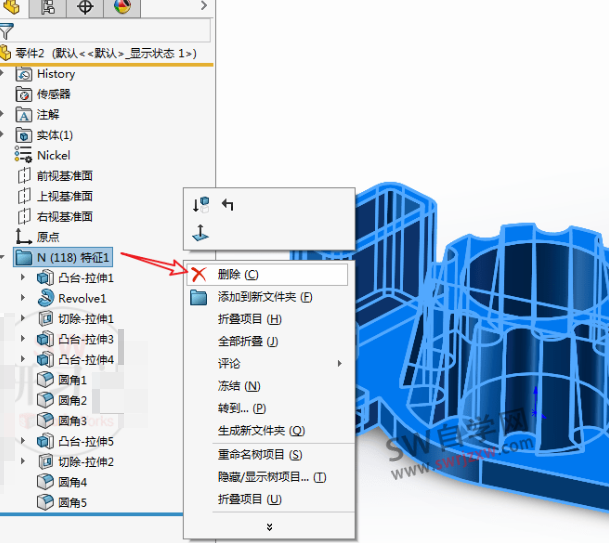Expand the 凸台-拉伸4 feature
The height and width of the screenshot is (543, 609).
click(23, 359)
